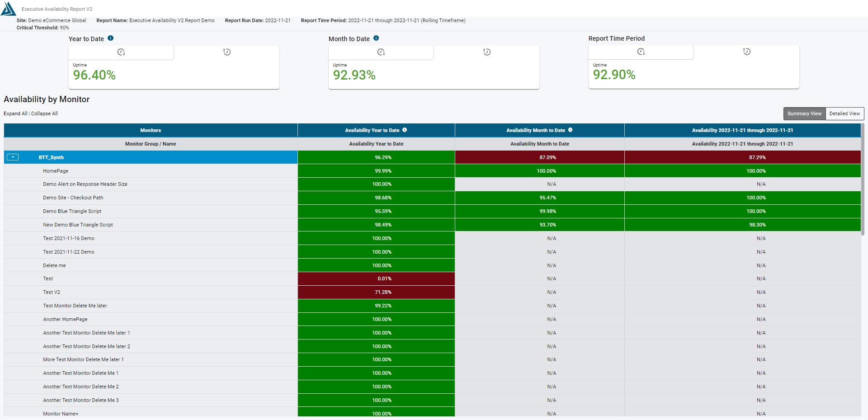
Task: Switch to Summary View
Action: pos(804,114)
